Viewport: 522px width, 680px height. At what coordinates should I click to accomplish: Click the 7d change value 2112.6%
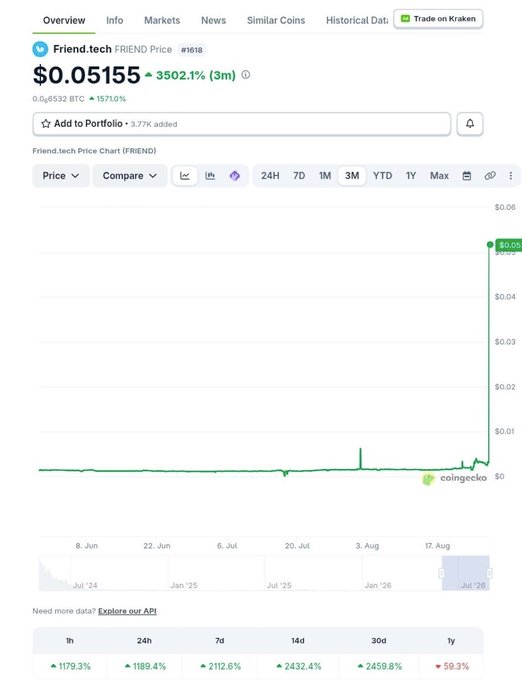pos(220,666)
